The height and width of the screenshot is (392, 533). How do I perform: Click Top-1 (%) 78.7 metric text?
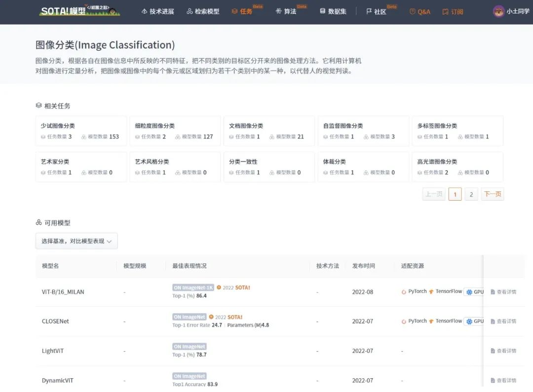[x=190, y=355]
